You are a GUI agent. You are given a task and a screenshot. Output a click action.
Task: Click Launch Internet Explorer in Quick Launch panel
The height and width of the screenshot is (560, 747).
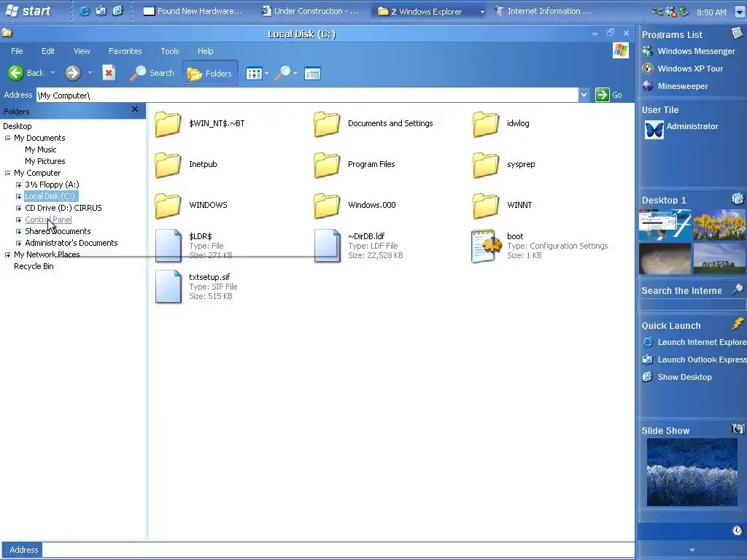pyautogui.click(x=694, y=342)
